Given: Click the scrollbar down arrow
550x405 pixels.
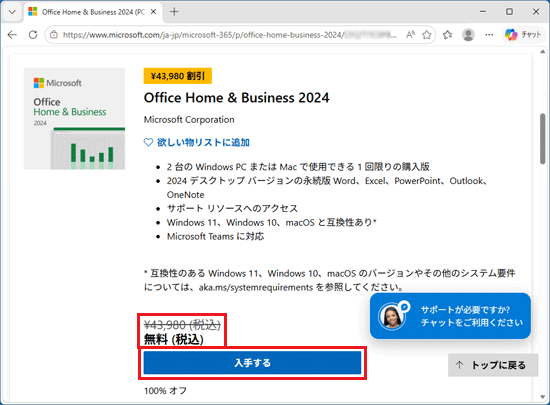Looking at the screenshot, I should (543, 397).
